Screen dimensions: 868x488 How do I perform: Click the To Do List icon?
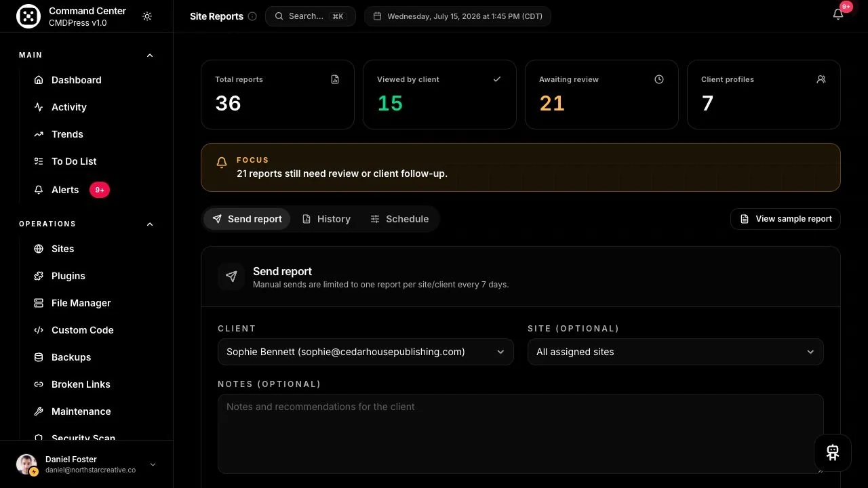[39, 161]
